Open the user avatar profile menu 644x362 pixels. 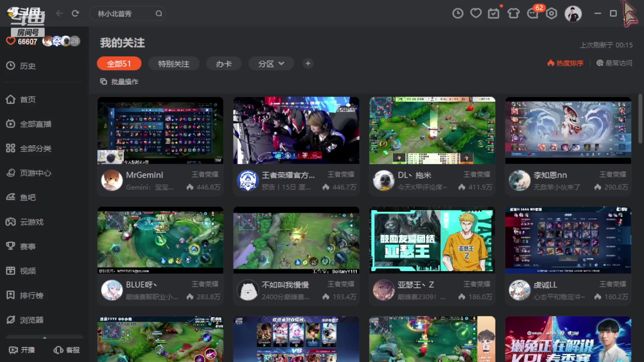(x=573, y=14)
